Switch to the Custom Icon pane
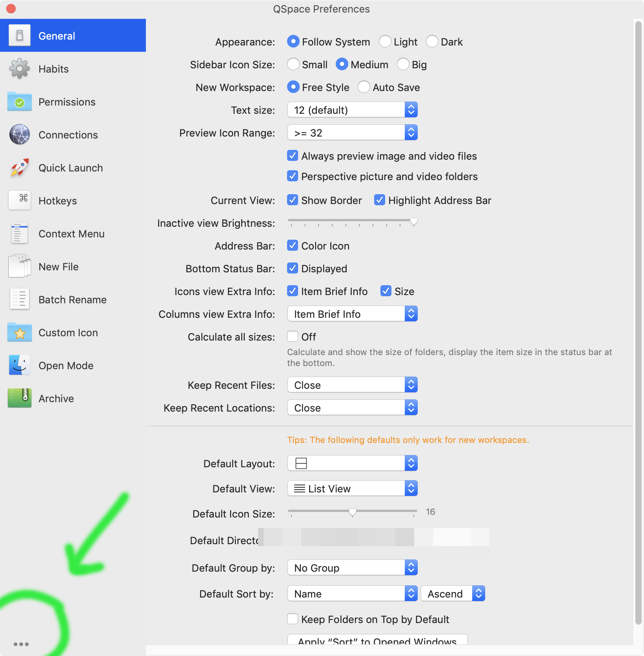 (x=73, y=332)
